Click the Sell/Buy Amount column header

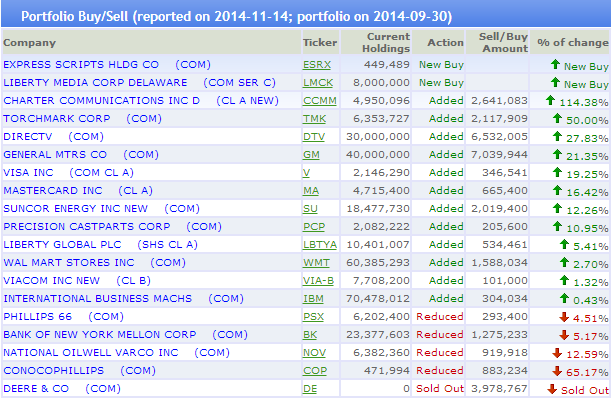pyautogui.click(x=503, y=42)
